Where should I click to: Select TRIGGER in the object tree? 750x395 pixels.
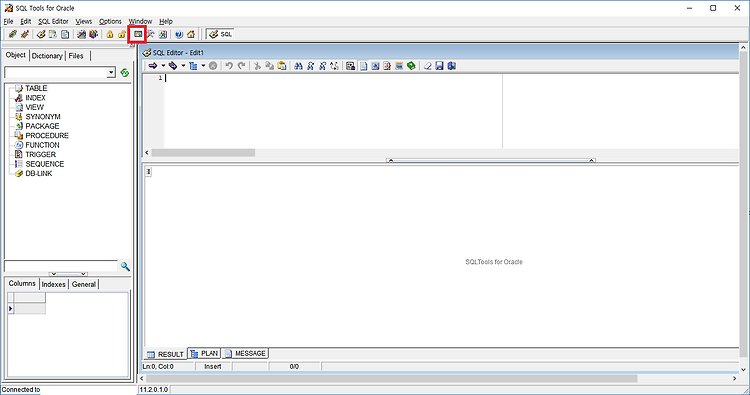[40, 154]
